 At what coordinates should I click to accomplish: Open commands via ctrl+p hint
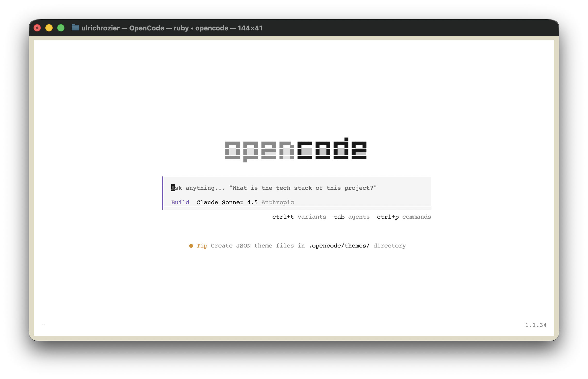(x=404, y=217)
